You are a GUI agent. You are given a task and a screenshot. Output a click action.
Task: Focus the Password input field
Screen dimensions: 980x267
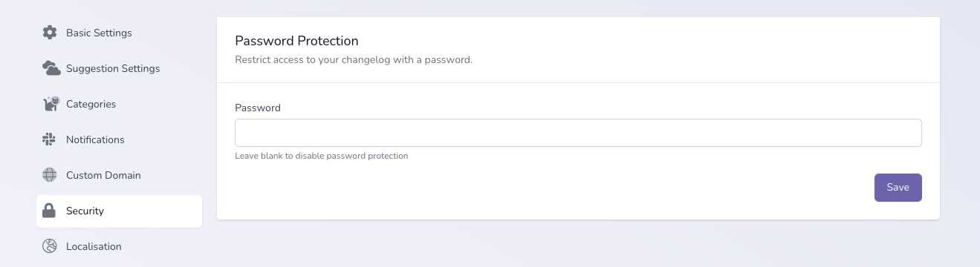tap(578, 133)
